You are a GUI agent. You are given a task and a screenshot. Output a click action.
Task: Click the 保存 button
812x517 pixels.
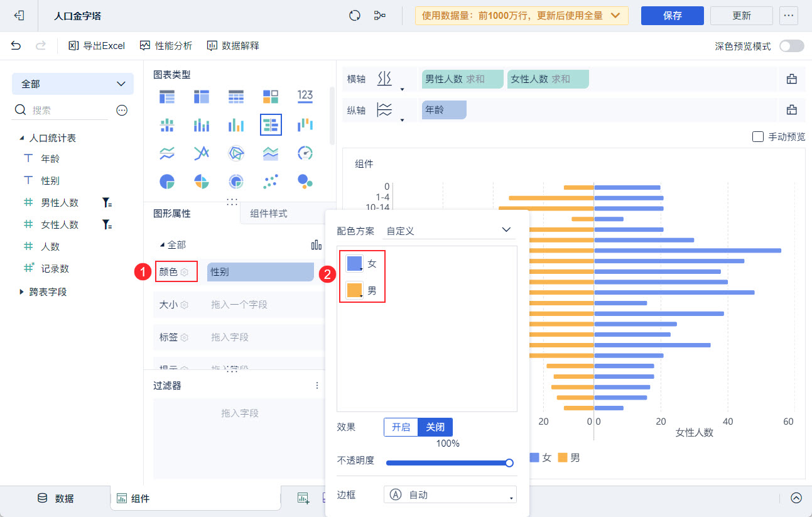(673, 16)
